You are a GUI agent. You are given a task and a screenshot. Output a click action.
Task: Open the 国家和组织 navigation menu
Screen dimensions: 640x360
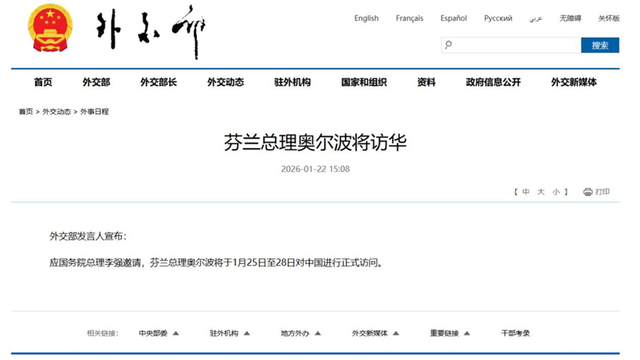364,82
